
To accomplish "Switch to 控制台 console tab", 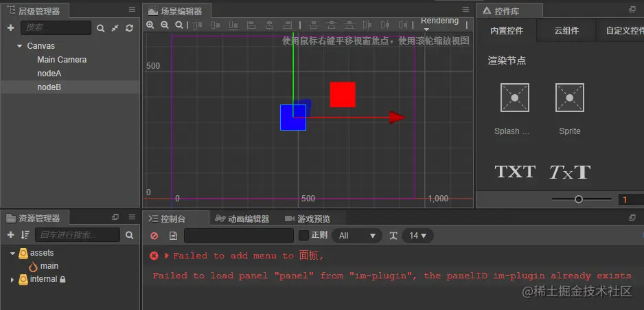I will click(x=176, y=219).
